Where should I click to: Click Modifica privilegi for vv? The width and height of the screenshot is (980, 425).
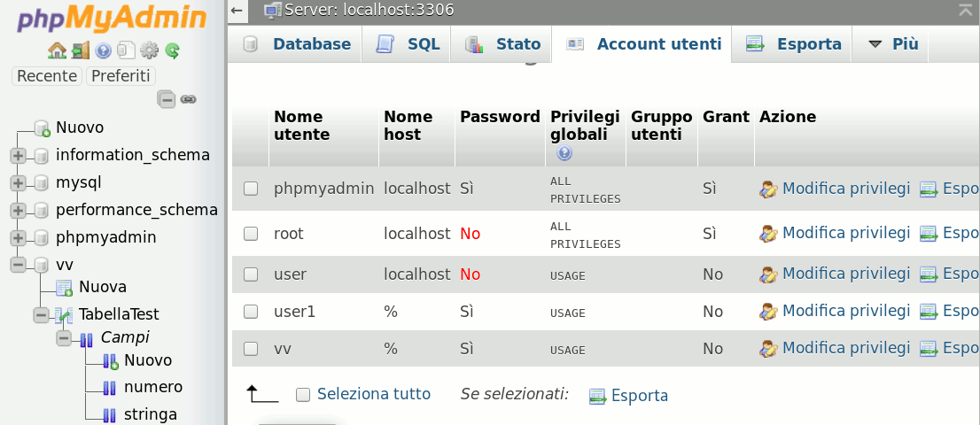click(846, 348)
